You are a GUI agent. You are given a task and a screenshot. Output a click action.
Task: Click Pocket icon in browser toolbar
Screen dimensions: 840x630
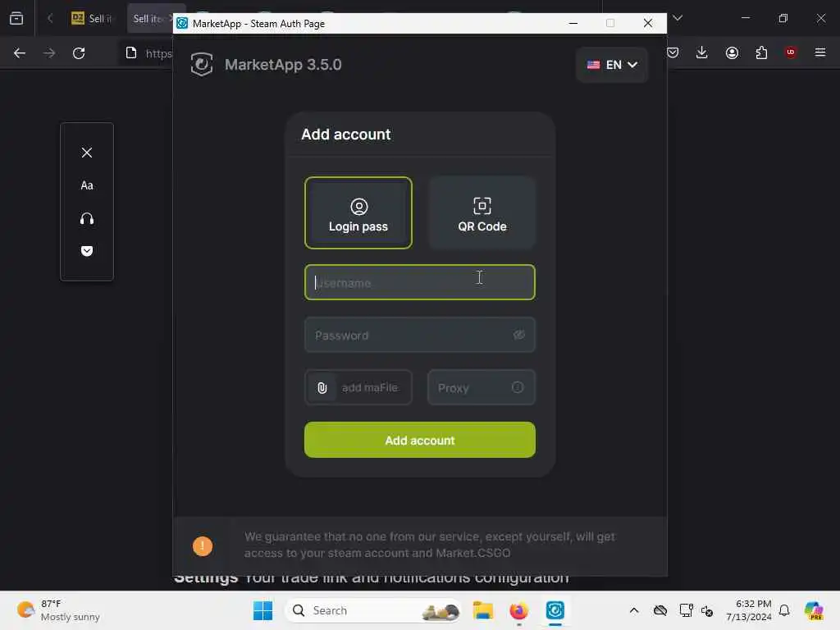(673, 52)
